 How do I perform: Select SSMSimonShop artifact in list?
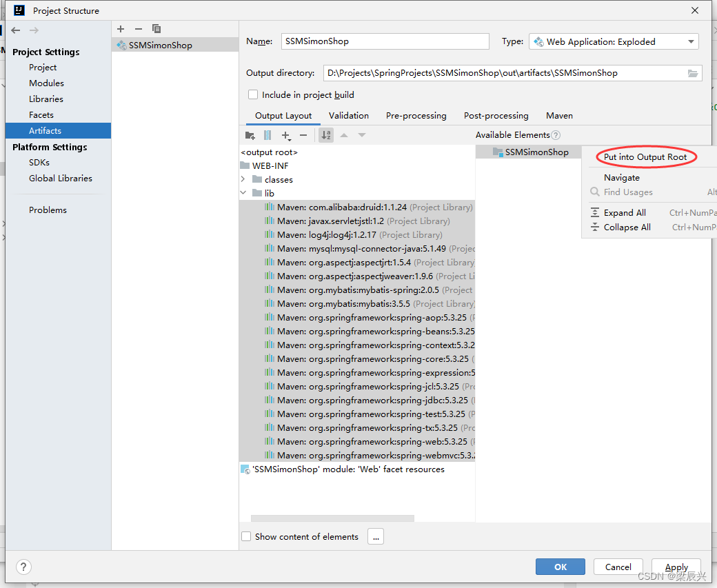point(175,45)
